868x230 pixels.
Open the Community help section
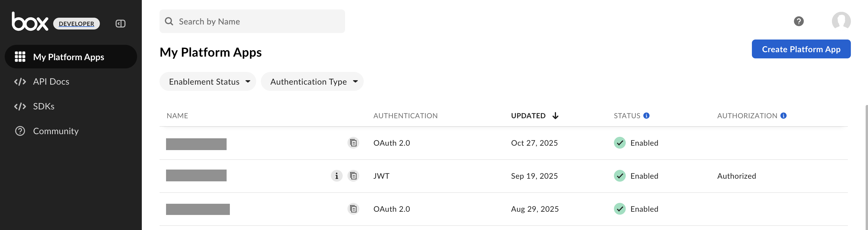[56, 131]
